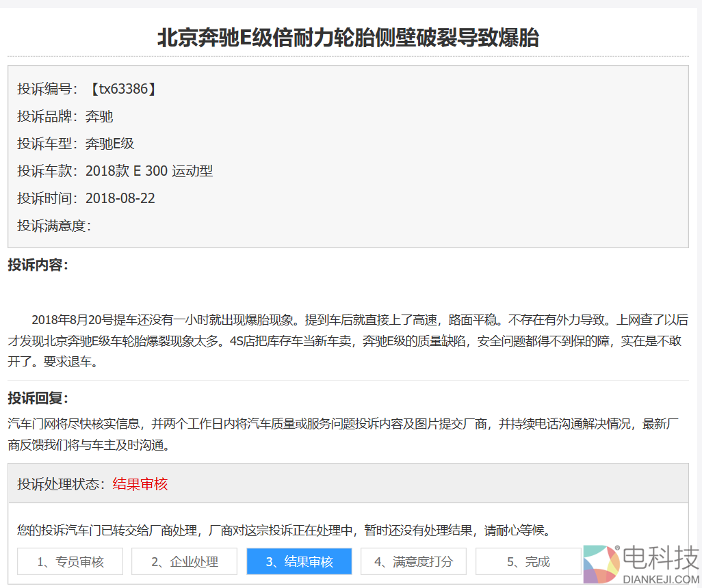The image size is (702, 588).
Task: Click the complaint title about 北京奔驰E级
Action: click(x=348, y=38)
